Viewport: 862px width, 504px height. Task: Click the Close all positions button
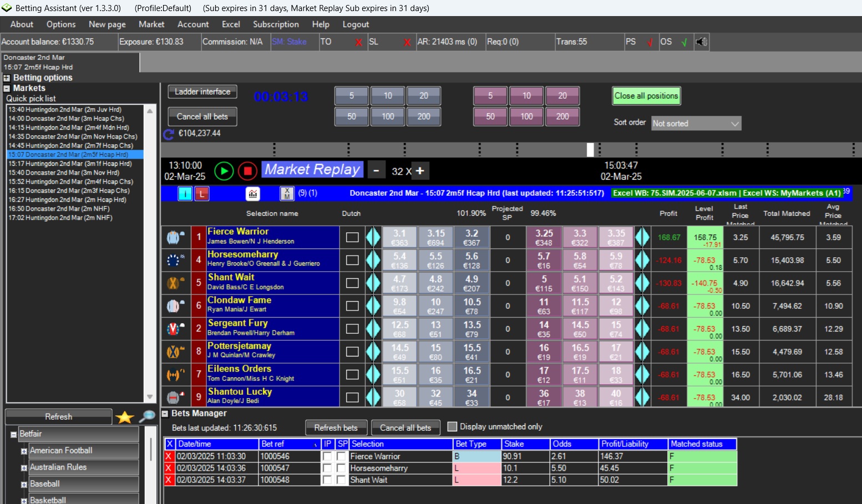click(646, 96)
